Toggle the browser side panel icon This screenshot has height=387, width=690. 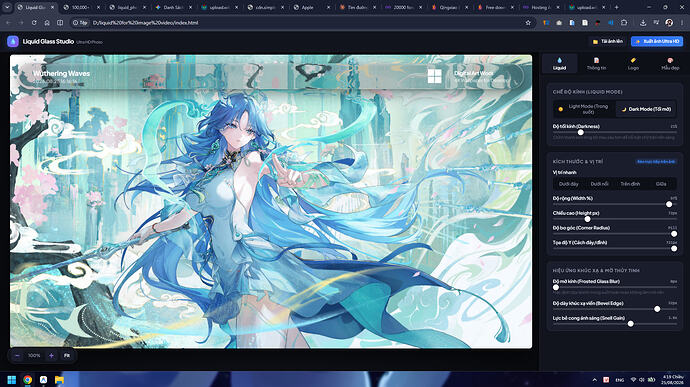coord(60,22)
